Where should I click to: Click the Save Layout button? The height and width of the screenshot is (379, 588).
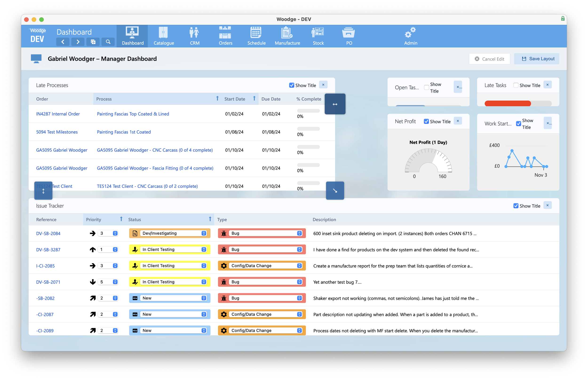point(536,59)
